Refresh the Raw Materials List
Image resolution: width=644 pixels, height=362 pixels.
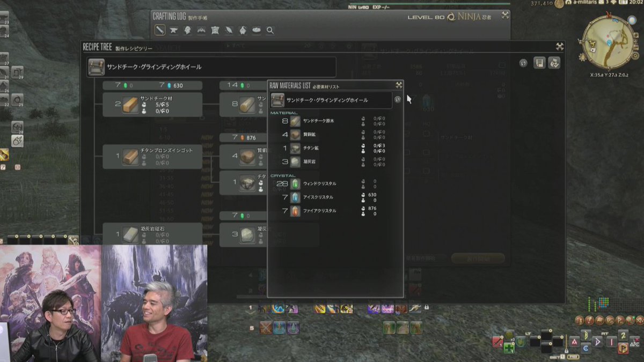click(397, 100)
